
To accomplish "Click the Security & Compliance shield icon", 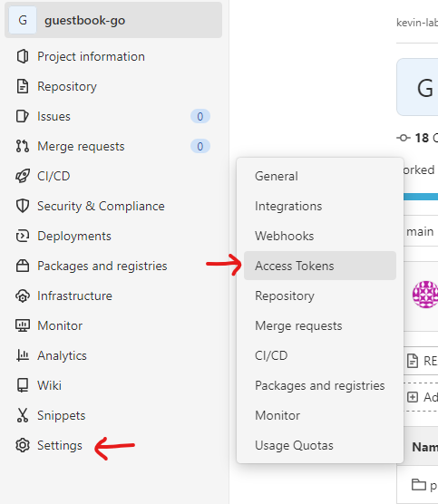I will [x=23, y=206].
